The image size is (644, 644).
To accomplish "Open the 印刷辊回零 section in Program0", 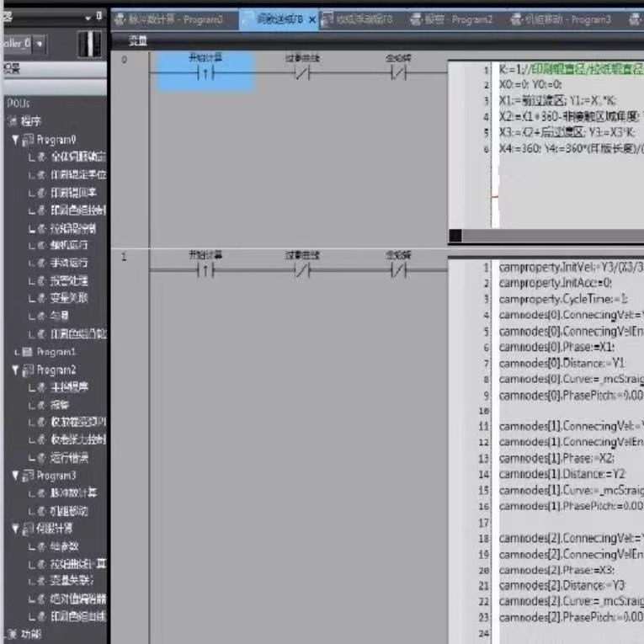I will click(x=73, y=193).
